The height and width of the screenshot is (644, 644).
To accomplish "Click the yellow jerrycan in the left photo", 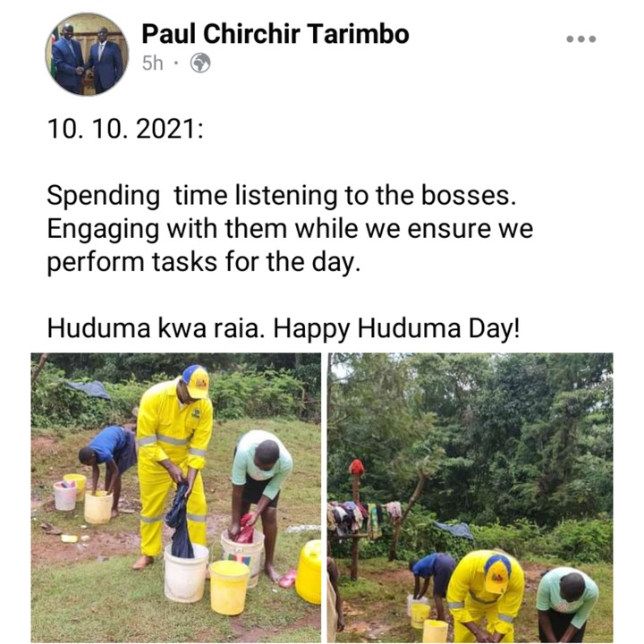I will (x=309, y=572).
